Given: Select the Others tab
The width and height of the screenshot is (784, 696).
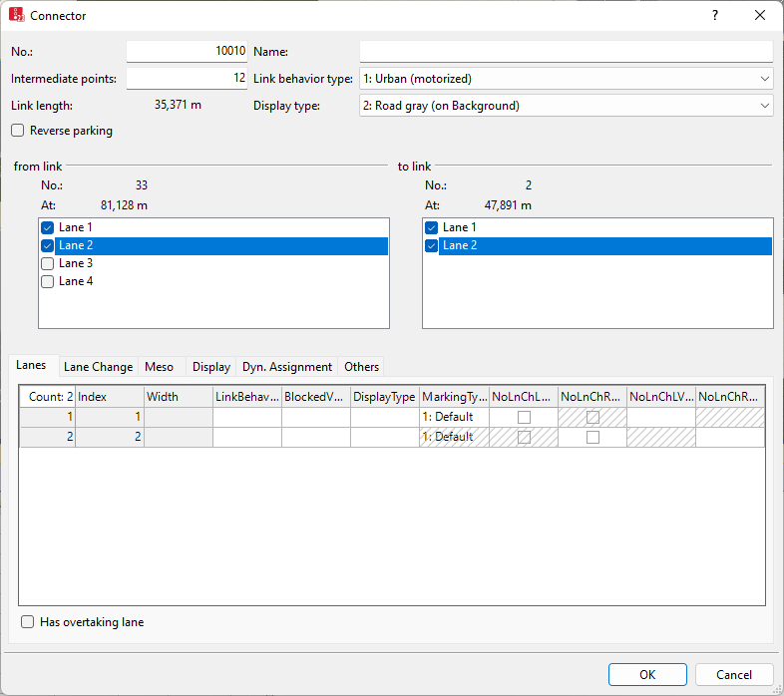Looking at the screenshot, I should point(361,367).
